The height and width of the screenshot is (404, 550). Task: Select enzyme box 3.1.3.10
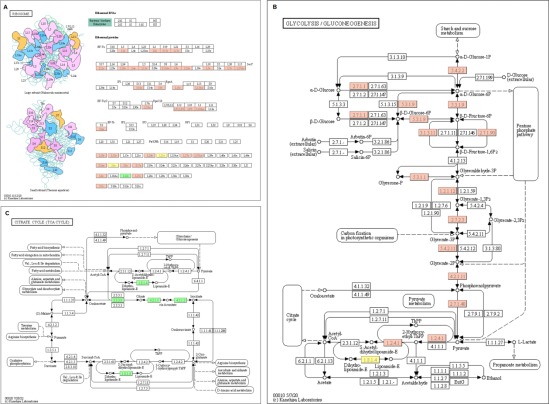coord(397,57)
